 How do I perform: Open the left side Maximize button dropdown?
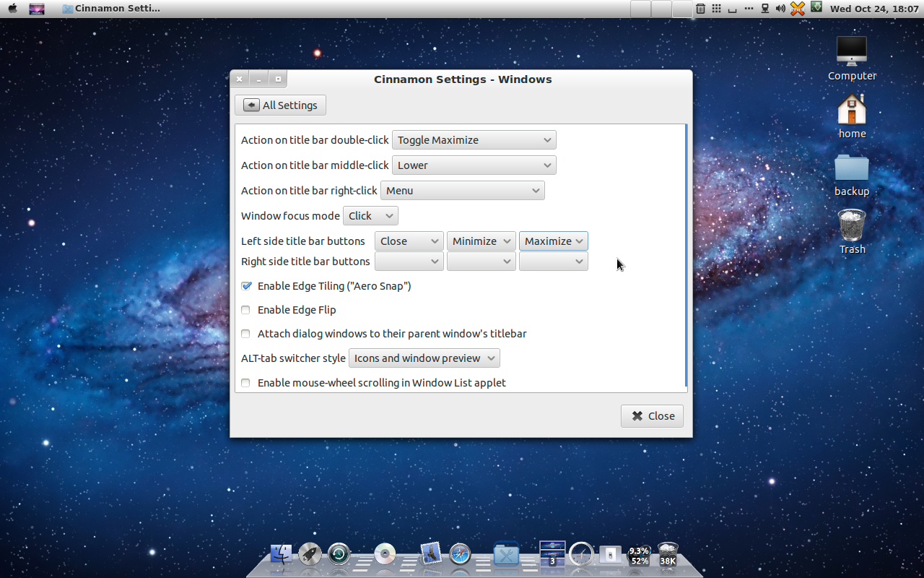(554, 241)
